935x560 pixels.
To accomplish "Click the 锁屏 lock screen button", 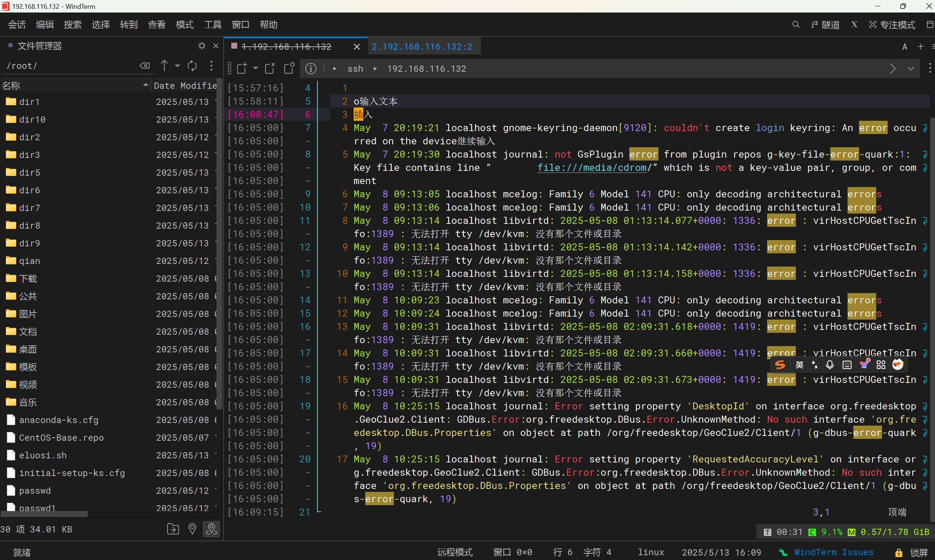I will click(913, 553).
